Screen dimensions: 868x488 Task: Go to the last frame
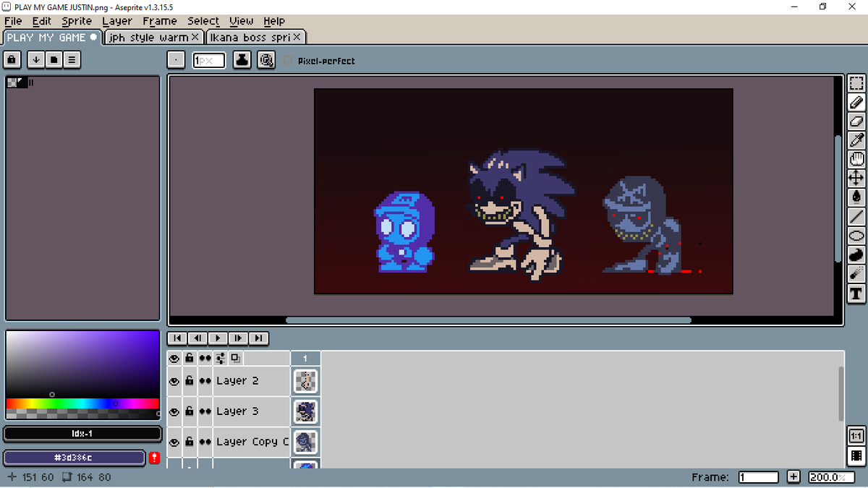tap(258, 338)
